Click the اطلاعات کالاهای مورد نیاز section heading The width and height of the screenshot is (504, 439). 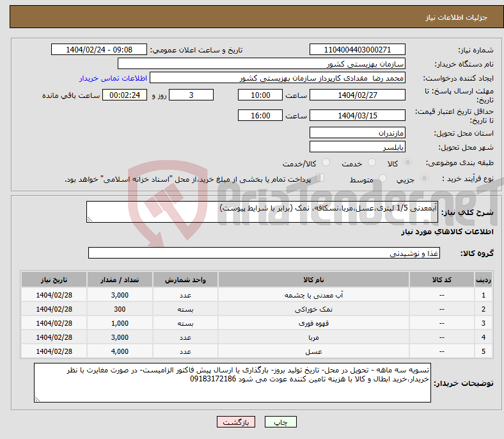coord(447,232)
